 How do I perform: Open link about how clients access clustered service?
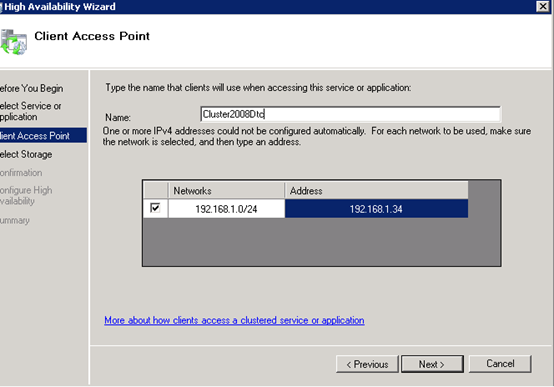[234, 320]
